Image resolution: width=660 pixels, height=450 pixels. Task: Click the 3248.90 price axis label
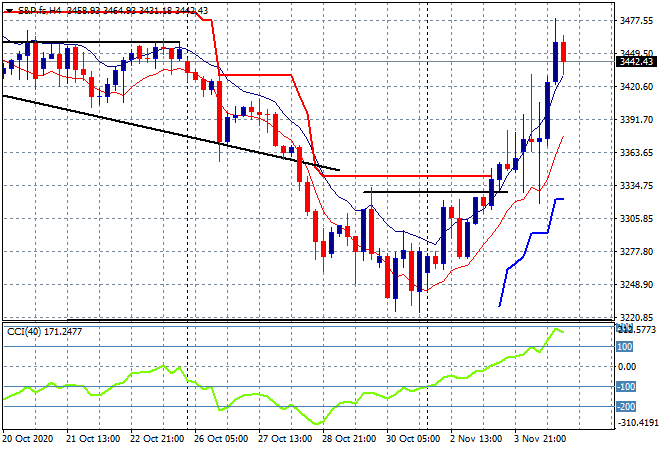click(x=636, y=285)
